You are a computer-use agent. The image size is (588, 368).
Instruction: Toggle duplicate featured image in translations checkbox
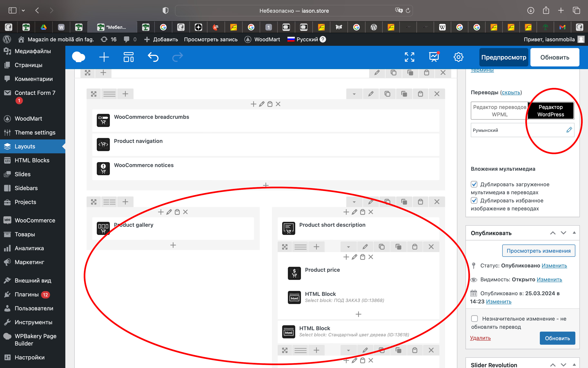(474, 200)
